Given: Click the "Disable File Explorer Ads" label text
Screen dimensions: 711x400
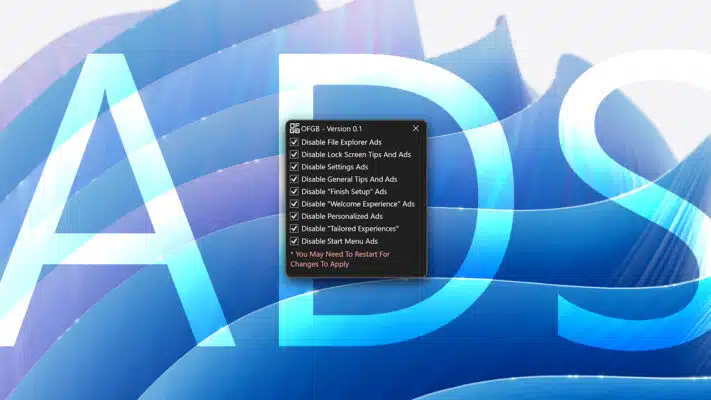Looking at the screenshot, I should 341,143.
